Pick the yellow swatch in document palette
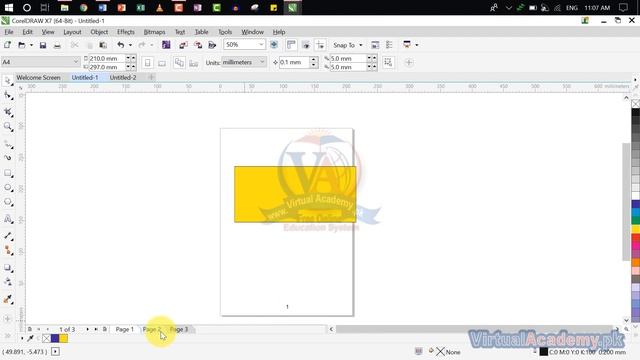 pyautogui.click(x=64, y=338)
